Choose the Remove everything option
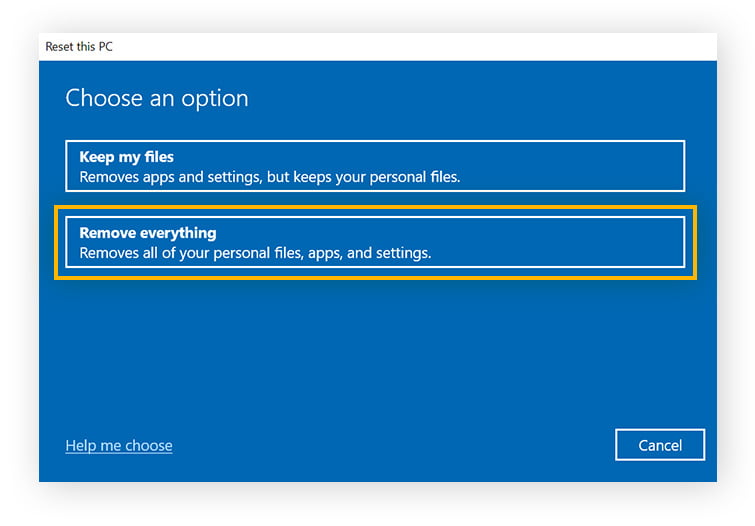Screen dimensions: 755x526 pos(374,242)
